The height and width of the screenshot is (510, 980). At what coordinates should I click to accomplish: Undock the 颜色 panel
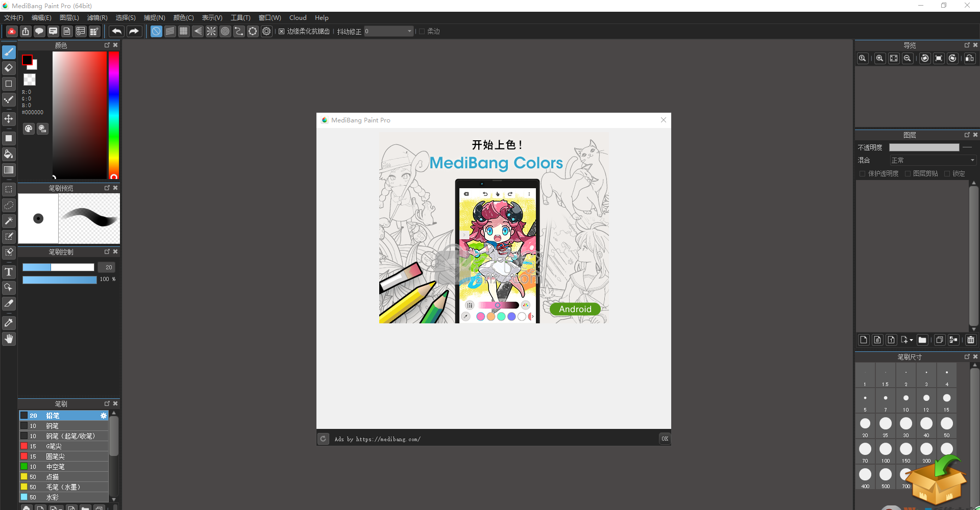click(x=107, y=45)
